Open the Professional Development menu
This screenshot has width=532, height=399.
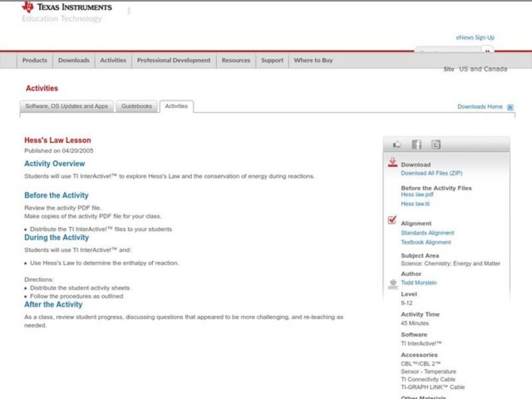point(174,61)
